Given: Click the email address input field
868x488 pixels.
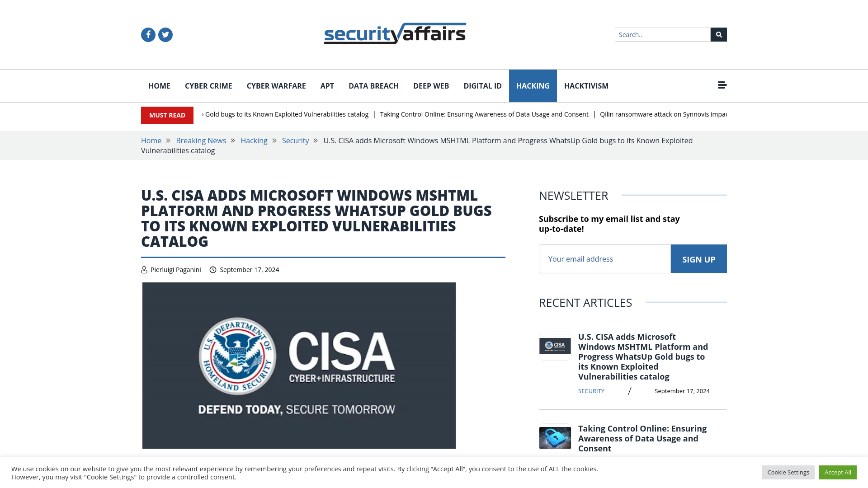Looking at the screenshot, I should (604, 258).
